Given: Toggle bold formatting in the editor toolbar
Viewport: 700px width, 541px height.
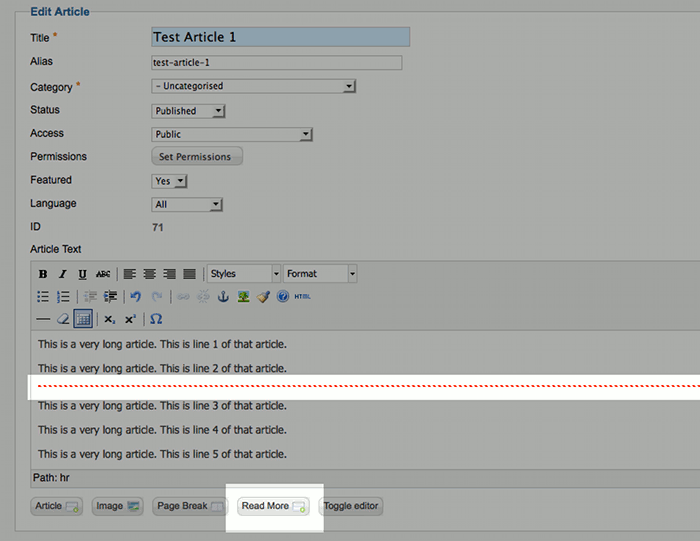Looking at the screenshot, I should point(43,274).
